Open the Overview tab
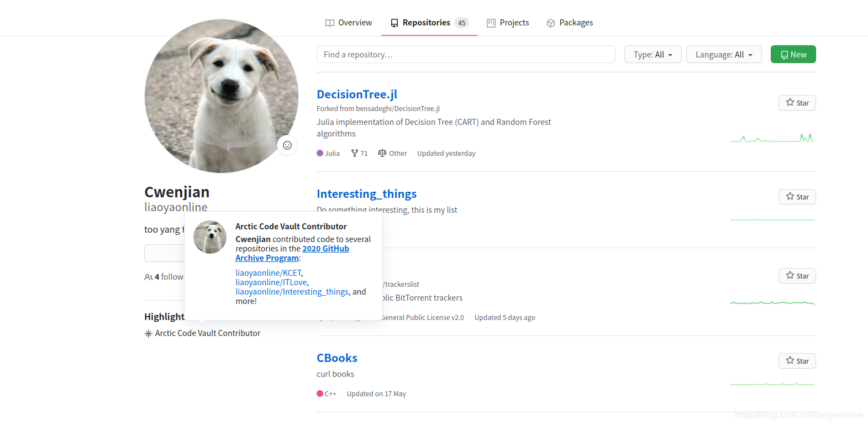 tap(348, 23)
